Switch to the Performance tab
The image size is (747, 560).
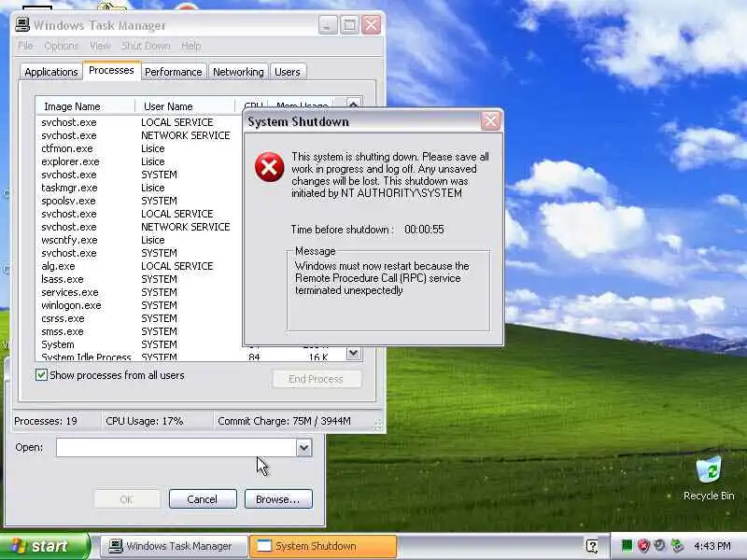pyautogui.click(x=174, y=72)
